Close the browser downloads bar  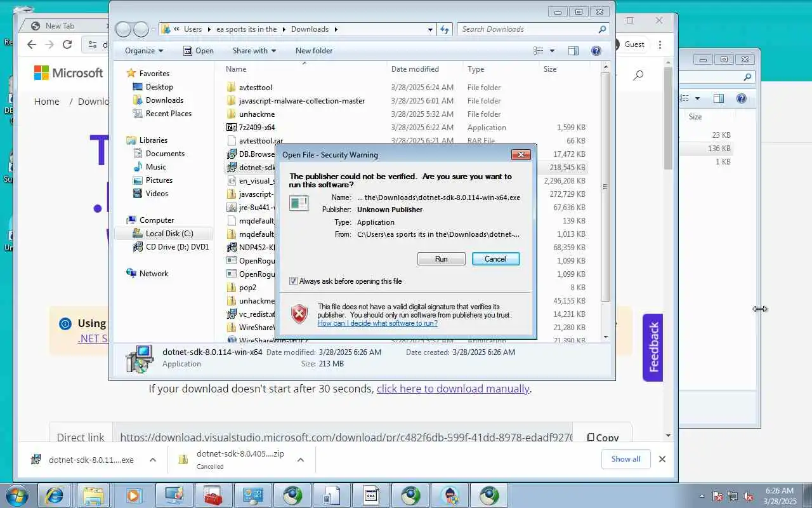coord(662,459)
